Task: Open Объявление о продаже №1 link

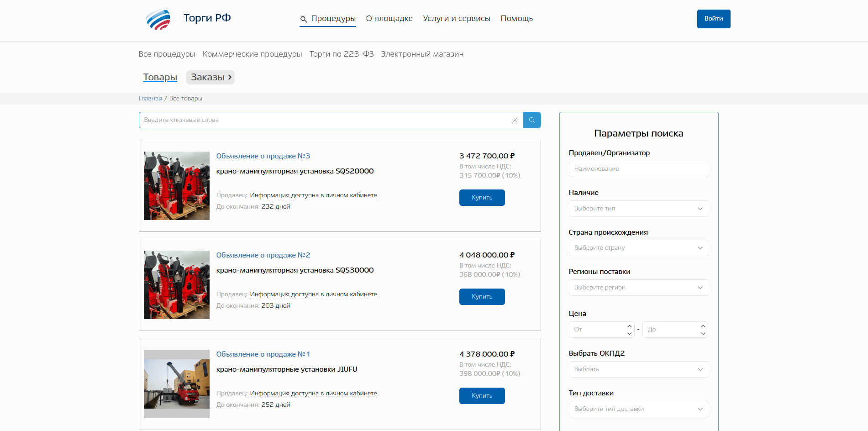Action: coord(263,354)
